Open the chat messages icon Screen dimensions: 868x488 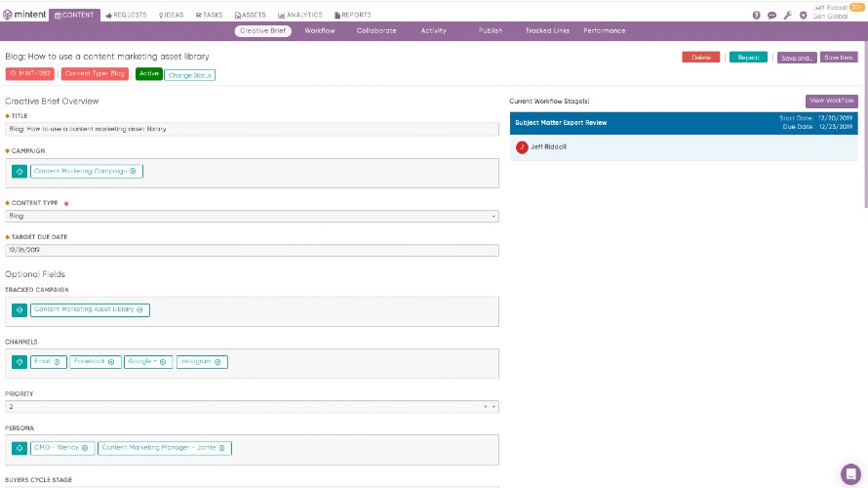[x=771, y=16]
